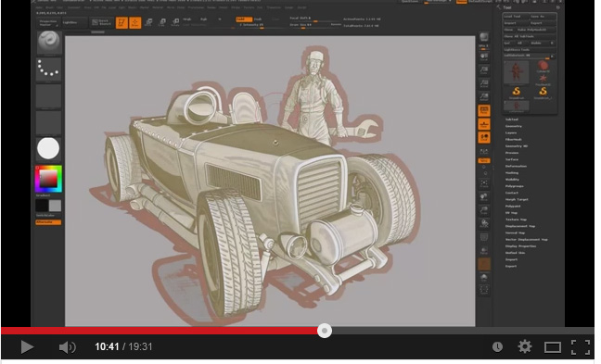
Task: Click the Tool palette dock icon
Action: (558, 7)
